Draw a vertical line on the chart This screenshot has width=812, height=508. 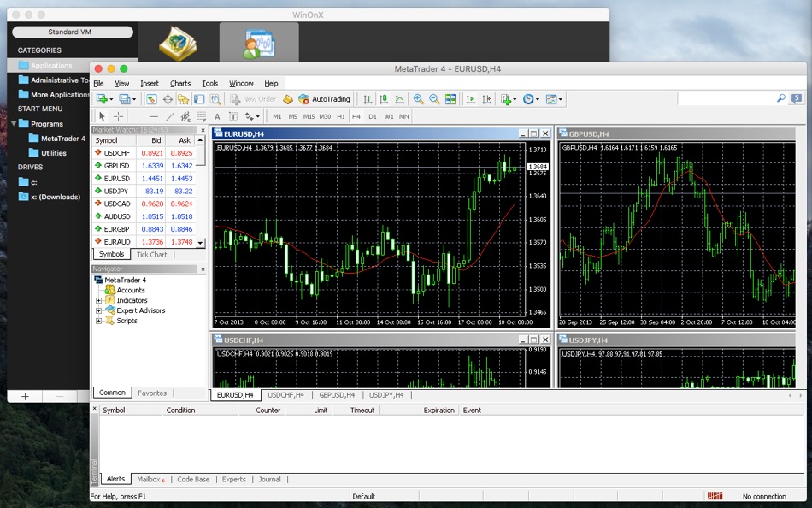point(138,115)
